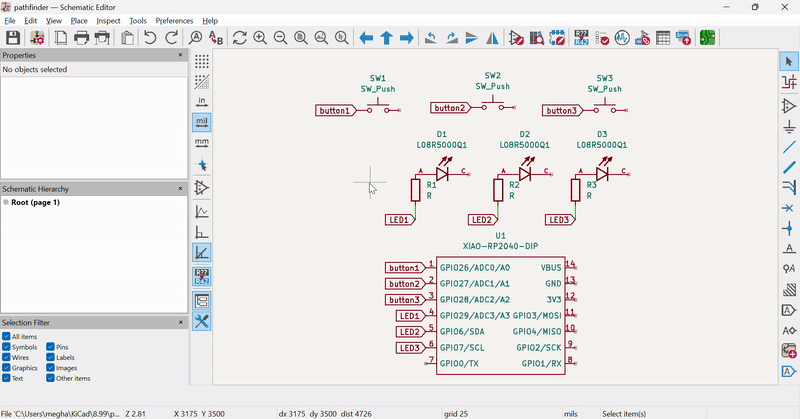Toggle grid display on the canvas

coord(202,60)
